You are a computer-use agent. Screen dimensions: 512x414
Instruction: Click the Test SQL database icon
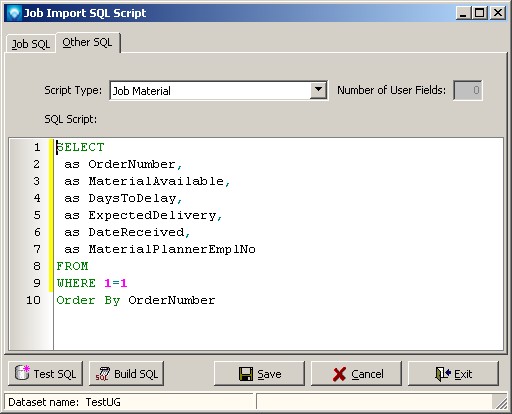click(22, 373)
